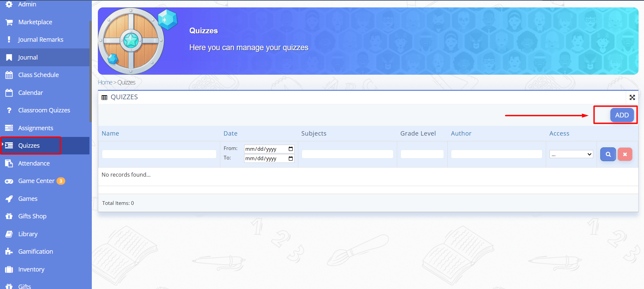Viewport: 644px width, 289px height.
Task: Click the Name filter text field
Action: coord(159,154)
